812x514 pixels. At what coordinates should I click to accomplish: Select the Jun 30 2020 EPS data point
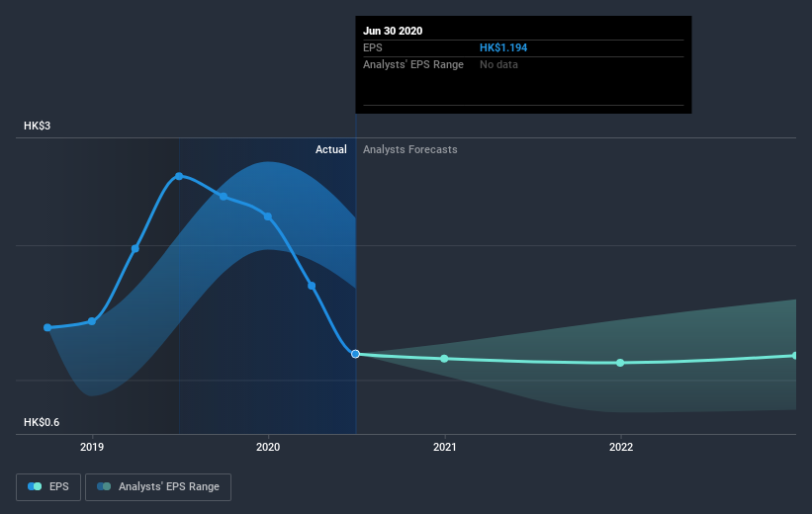coord(355,354)
